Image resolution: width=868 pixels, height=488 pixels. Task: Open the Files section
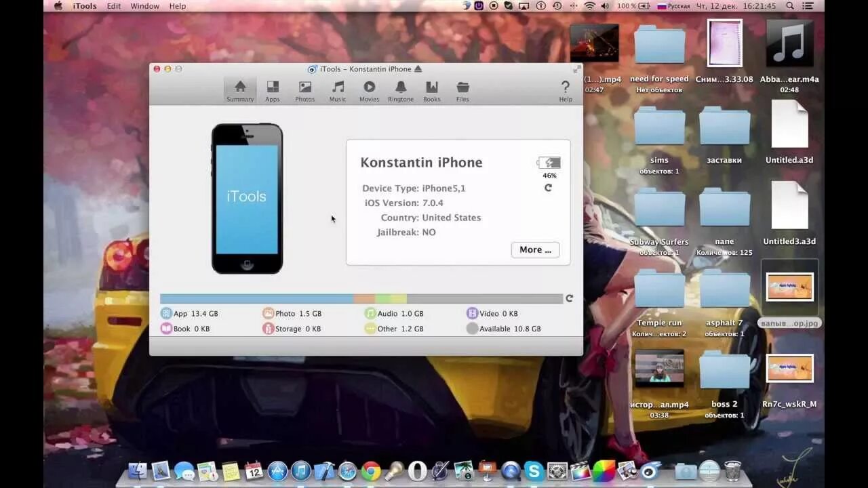462,91
